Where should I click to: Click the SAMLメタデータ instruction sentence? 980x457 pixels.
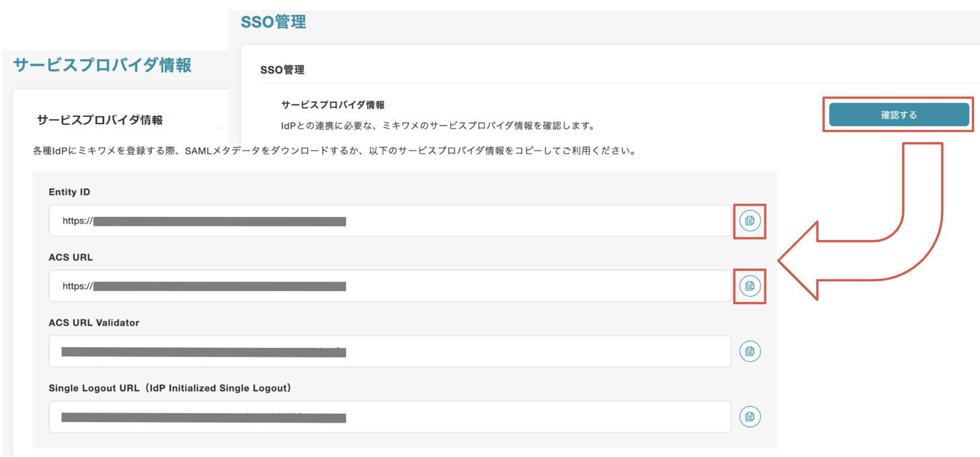click(334, 151)
